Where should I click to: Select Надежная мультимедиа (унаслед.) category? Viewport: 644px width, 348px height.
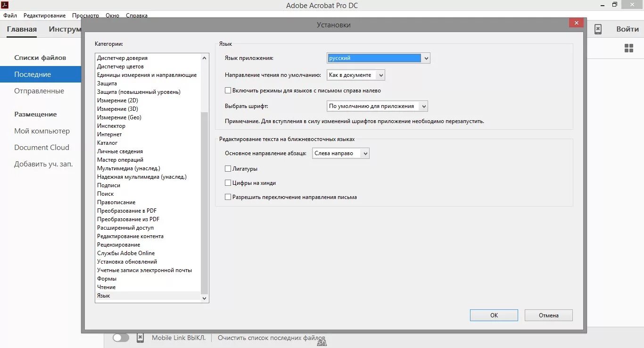pyautogui.click(x=148, y=177)
